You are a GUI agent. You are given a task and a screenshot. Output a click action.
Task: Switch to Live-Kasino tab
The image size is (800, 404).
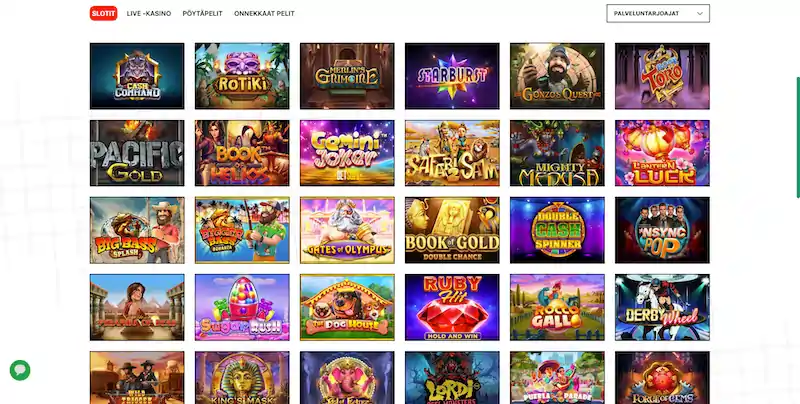tap(148, 13)
